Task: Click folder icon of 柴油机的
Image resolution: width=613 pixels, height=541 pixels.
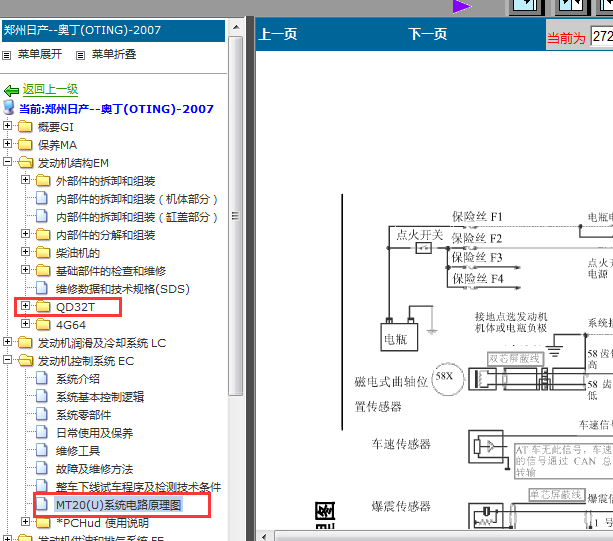Action: tap(43, 252)
